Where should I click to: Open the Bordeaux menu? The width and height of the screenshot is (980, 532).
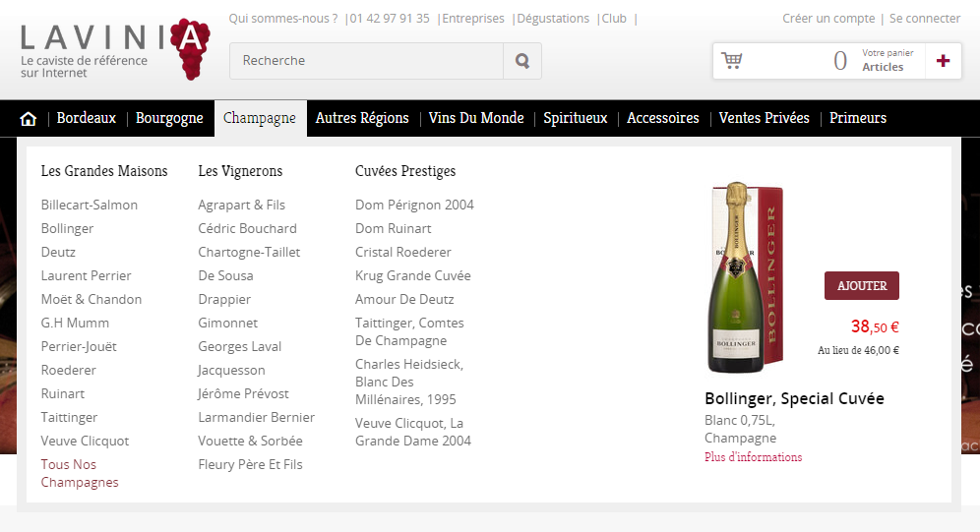[87, 118]
